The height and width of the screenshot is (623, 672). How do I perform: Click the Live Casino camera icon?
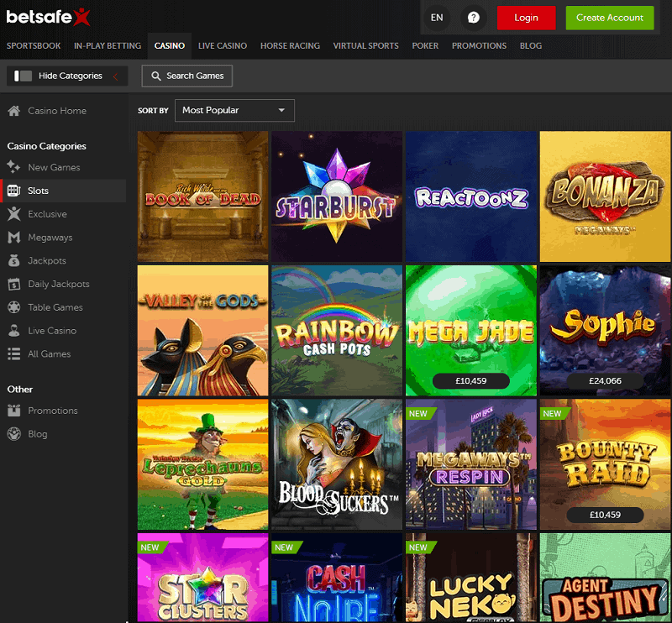pyautogui.click(x=13, y=331)
